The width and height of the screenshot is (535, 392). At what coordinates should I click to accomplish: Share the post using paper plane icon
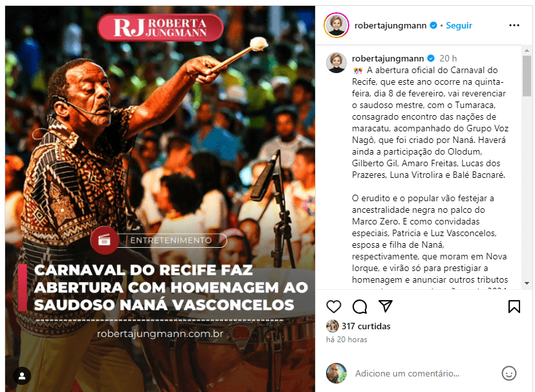(386, 306)
